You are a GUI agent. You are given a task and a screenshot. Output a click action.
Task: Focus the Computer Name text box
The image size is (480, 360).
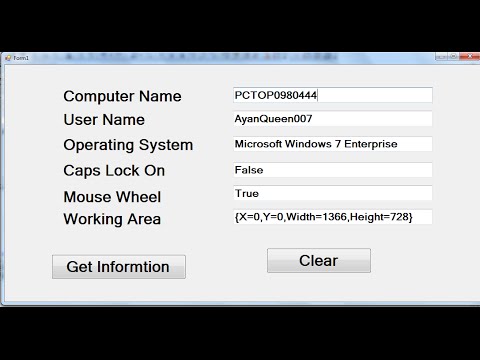tap(333, 95)
